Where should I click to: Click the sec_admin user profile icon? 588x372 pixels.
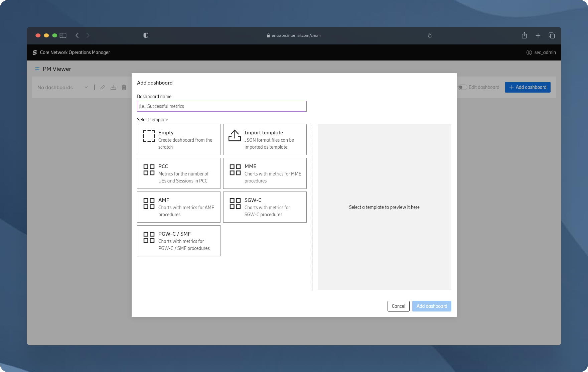pos(529,52)
